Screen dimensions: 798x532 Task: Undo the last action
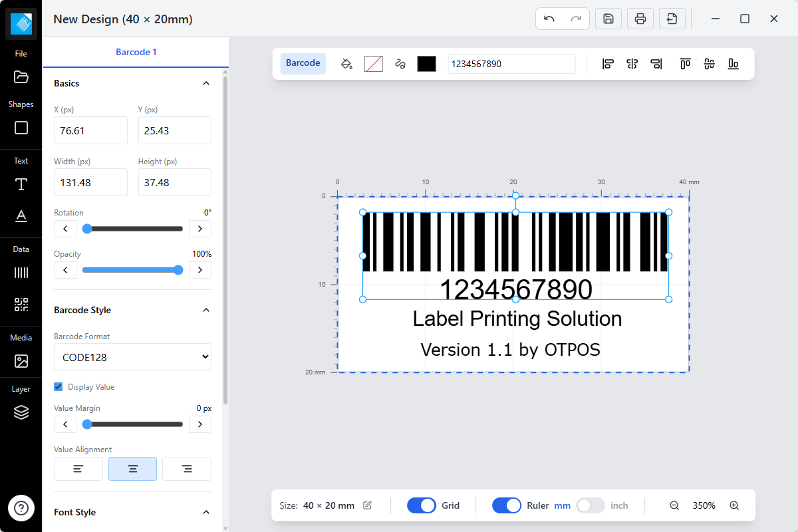(549, 19)
